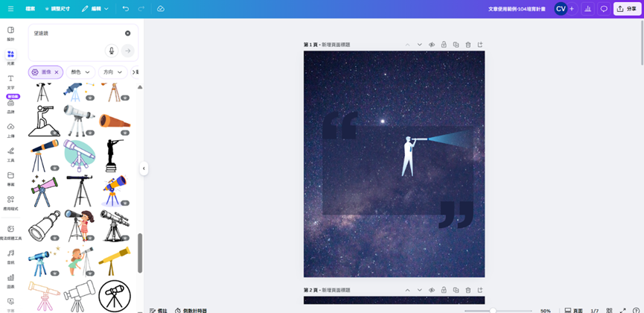Click the 調整尺寸 (Resize) button
This screenshot has height=313, width=644.
click(x=57, y=9)
